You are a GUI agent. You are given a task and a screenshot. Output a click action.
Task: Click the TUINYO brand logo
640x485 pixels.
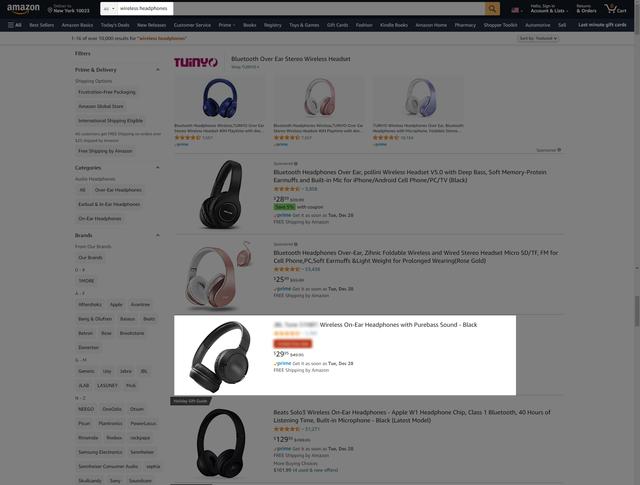tap(196, 62)
